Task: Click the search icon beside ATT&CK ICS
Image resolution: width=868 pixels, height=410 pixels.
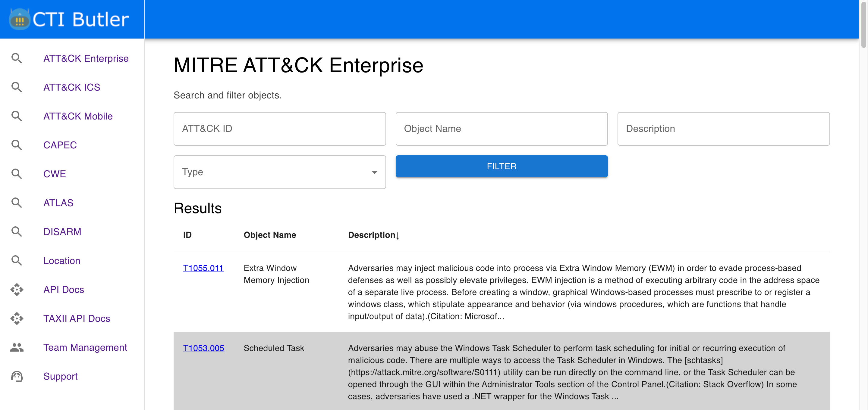Action: pyautogui.click(x=17, y=87)
